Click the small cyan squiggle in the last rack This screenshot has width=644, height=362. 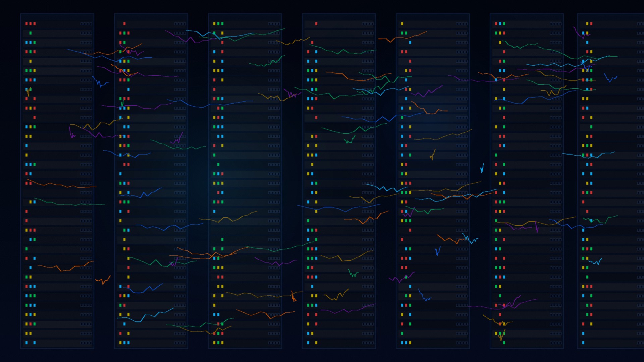pyautogui.click(x=595, y=262)
